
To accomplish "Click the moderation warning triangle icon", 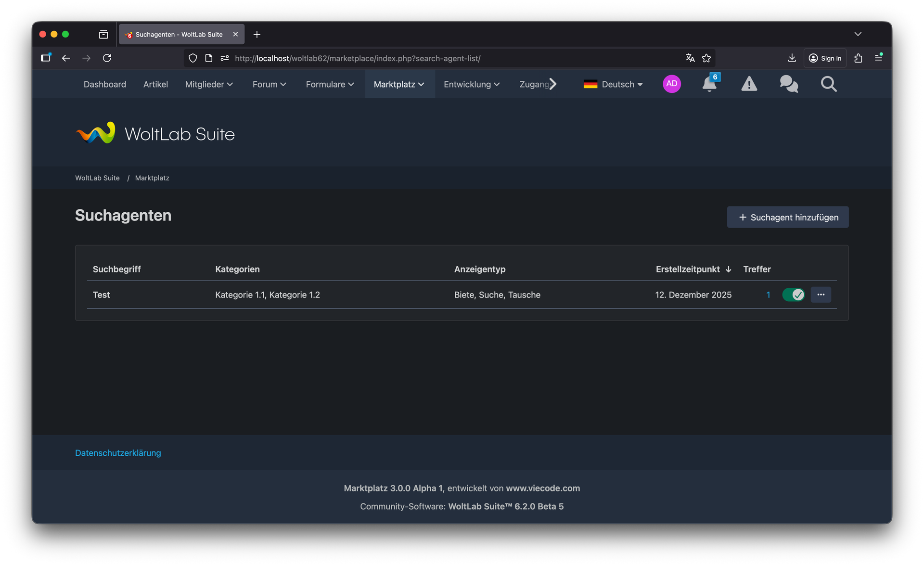I will tap(749, 84).
